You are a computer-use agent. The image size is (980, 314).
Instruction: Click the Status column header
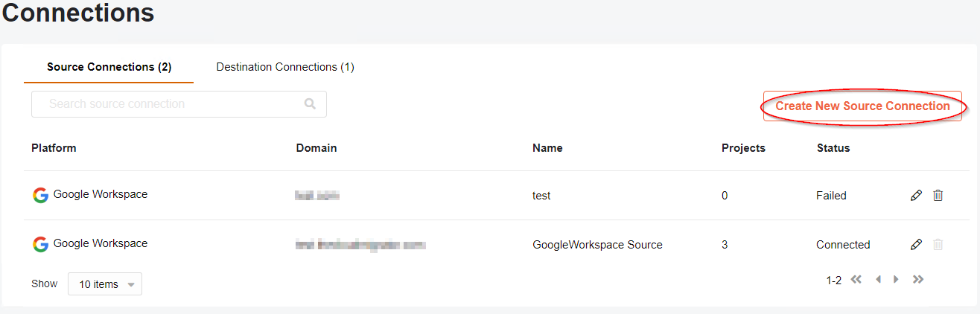point(833,148)
